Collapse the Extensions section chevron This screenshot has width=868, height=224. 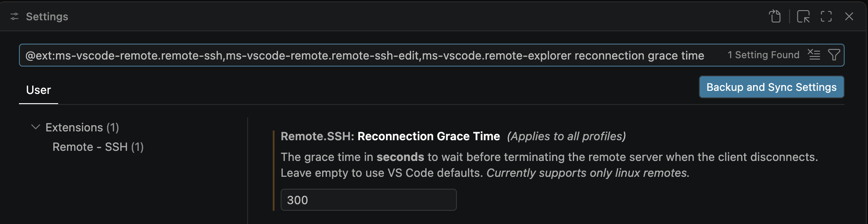click(36, 127)
